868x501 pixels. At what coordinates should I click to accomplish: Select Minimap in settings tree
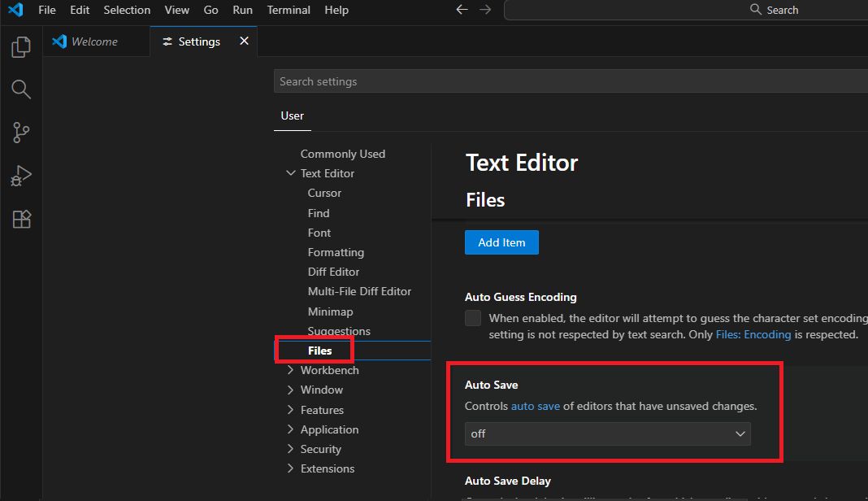tap(331, 312)
